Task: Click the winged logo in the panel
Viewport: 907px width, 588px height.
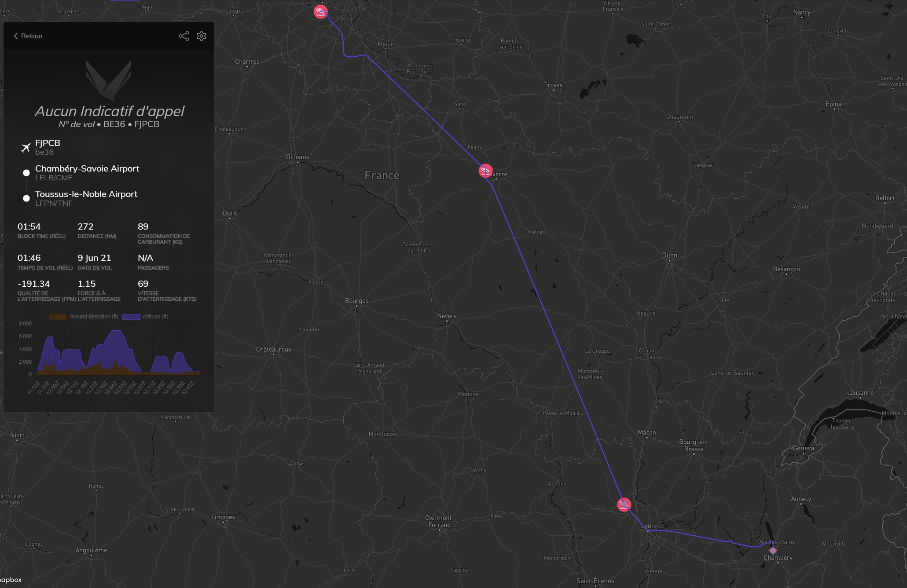Action: click(109, 80)
